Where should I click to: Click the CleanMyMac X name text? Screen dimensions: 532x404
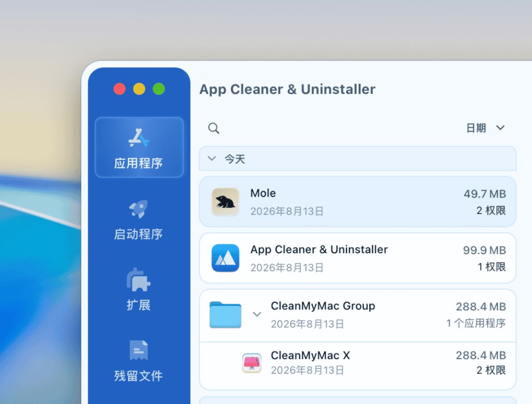(310, 355)
